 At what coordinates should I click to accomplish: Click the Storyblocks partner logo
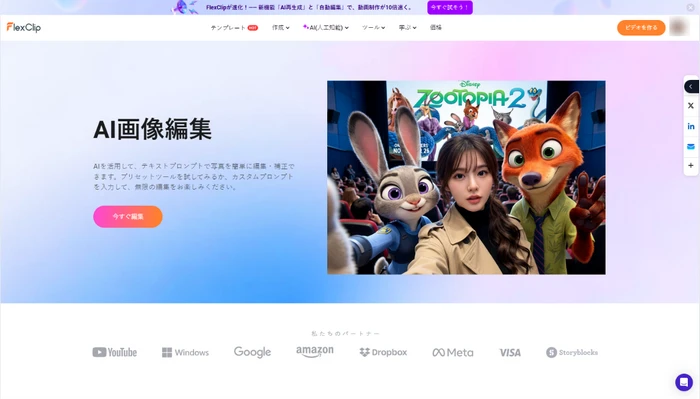click(572, 352)
